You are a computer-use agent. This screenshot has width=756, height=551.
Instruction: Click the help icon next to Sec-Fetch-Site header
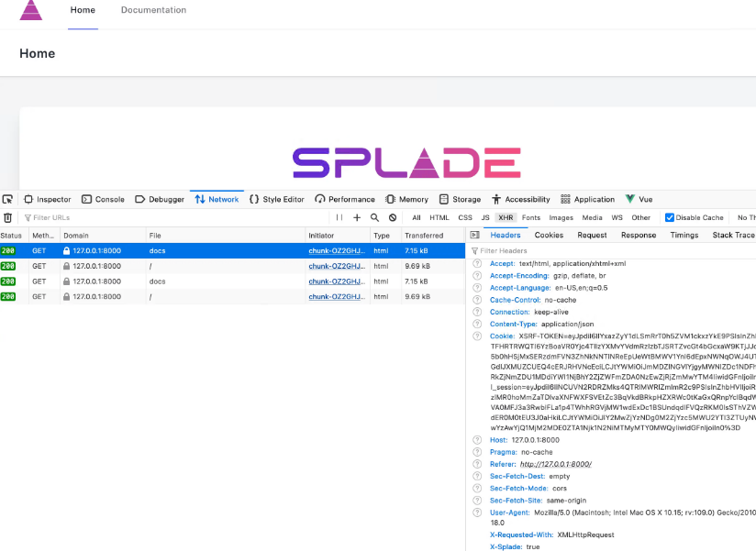(477, 500)
